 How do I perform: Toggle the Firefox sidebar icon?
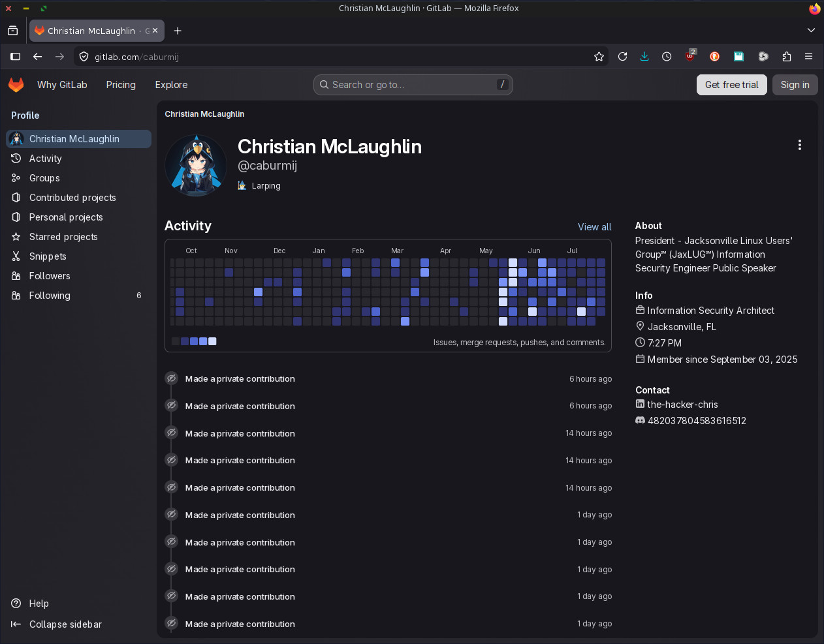pos(16,57)
